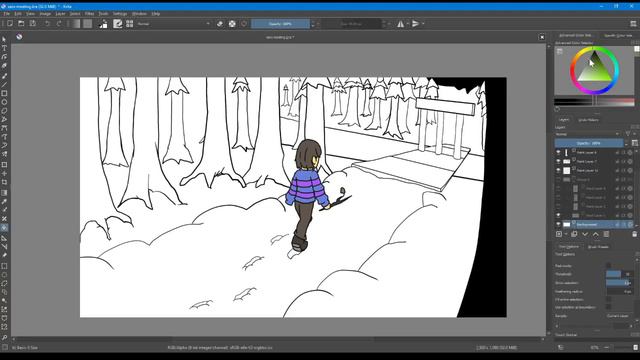This screenshot has height=360, width=640.
Task: Hide the topmost paint layer
Action: coord(558,152)
